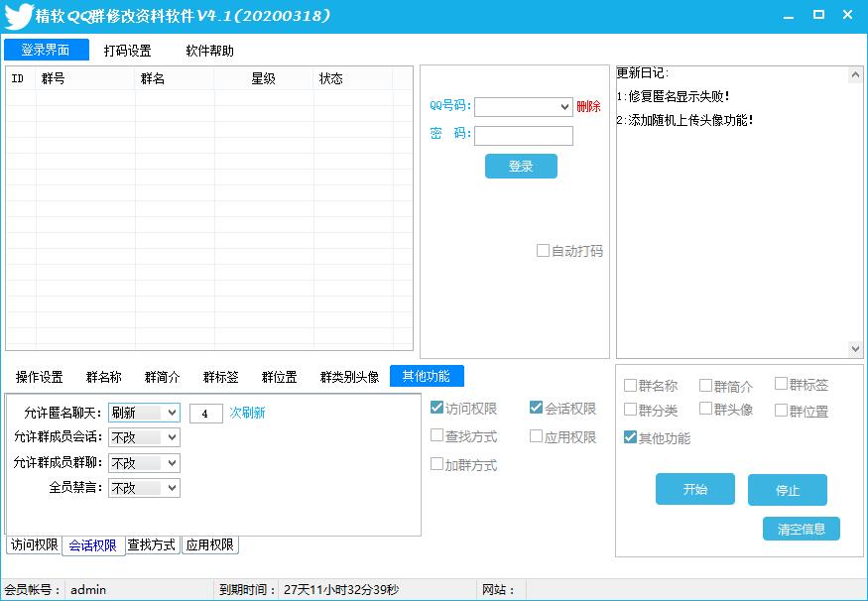The width and height of the screenshot is (868, 601).
Task: Click the ID column header
Action: tap(21, 78)
